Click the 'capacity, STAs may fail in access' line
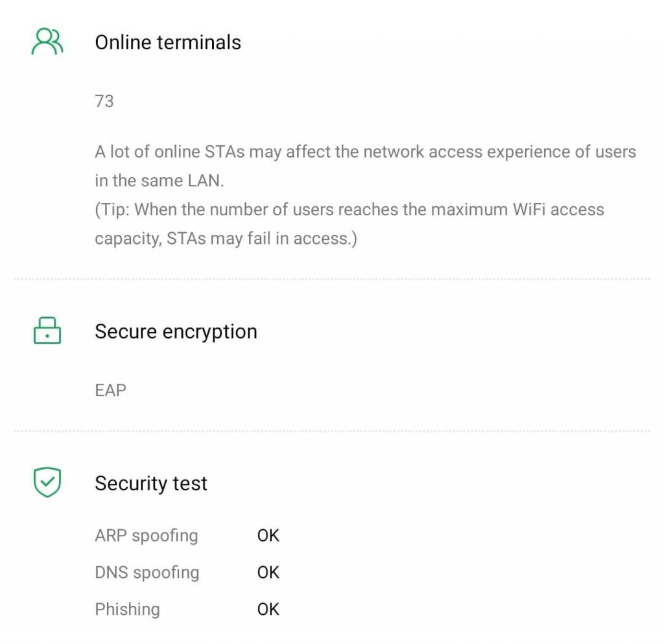Viewport: 664px width, 644px height. [226, 239]
